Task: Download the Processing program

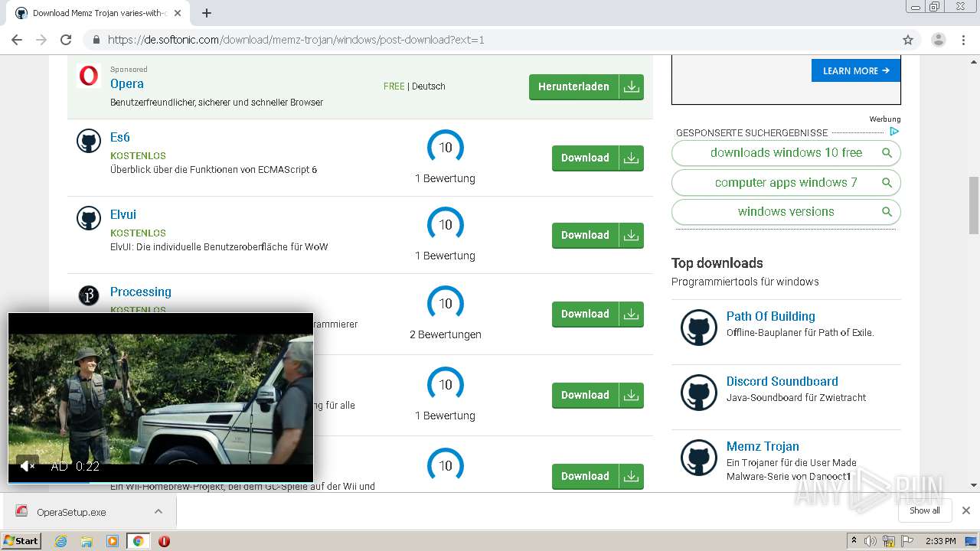Action: point(598,314)
